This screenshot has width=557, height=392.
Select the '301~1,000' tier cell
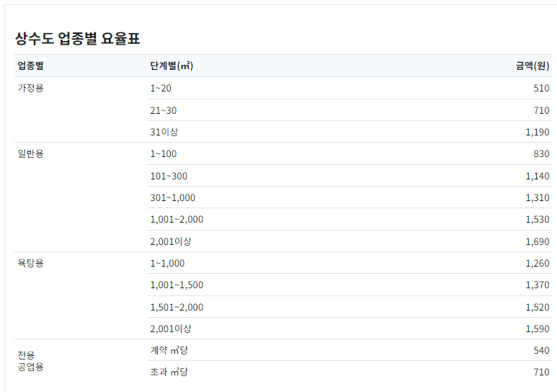pos(173,197)
